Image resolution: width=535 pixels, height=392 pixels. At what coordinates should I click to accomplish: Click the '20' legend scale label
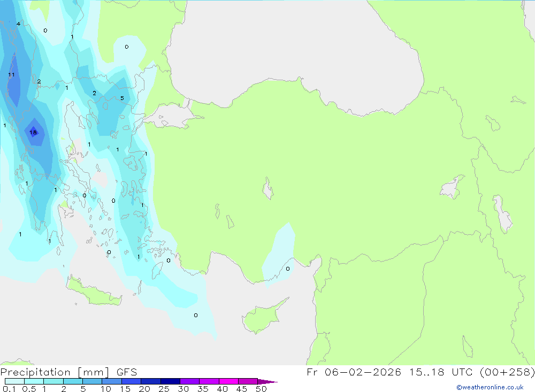click(x=144, y=389)
